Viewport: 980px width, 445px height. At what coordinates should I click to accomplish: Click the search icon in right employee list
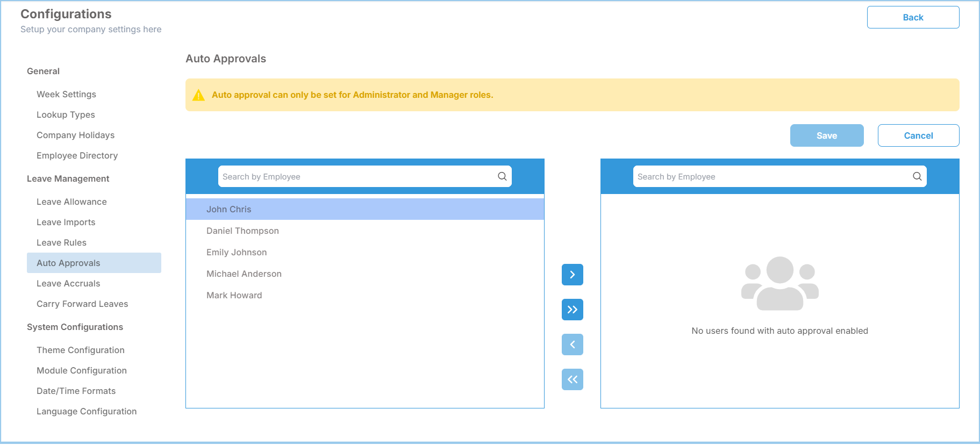tap(917, 176)
